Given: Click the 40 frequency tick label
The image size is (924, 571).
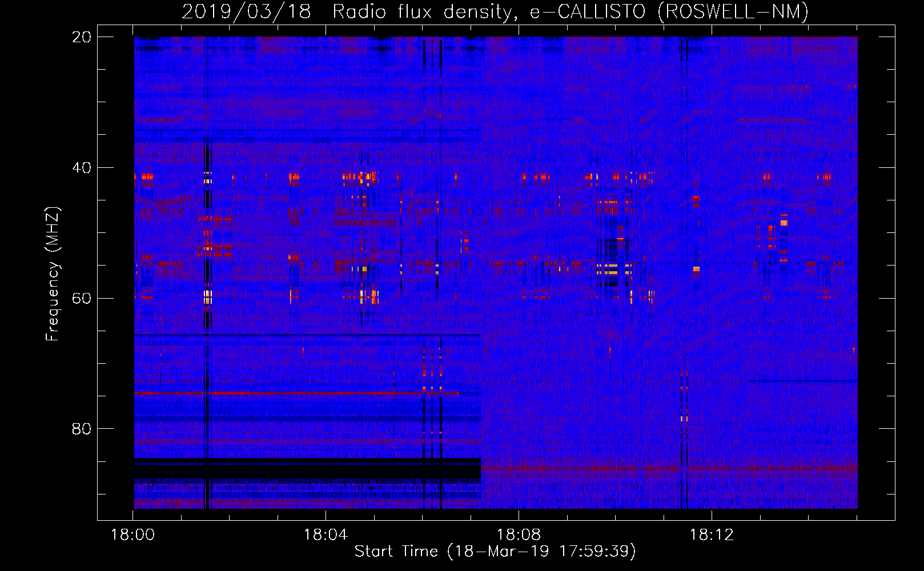Looking at the screenshot, I should [81, 168].
